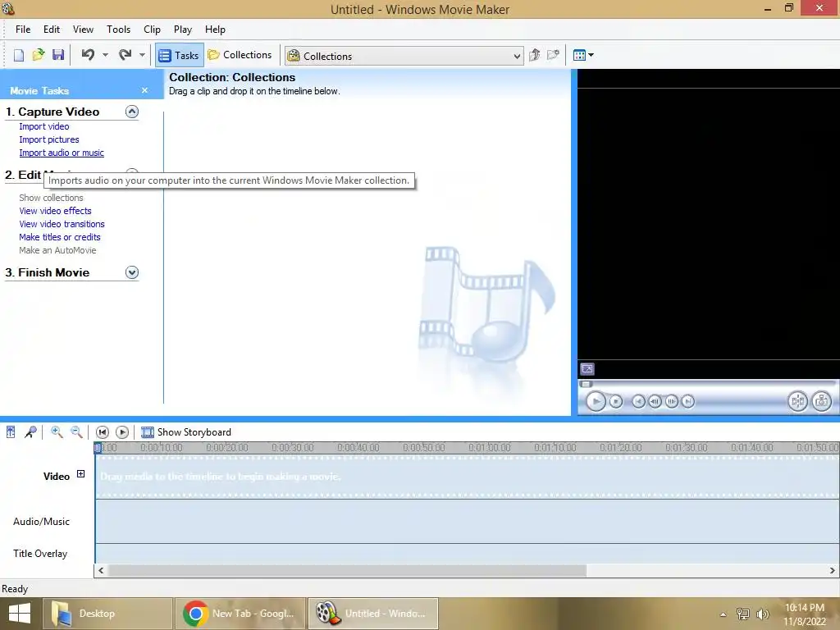The width and height of the screenshot is (840, 630).
Task: Open the Windows Start button
Action: click(x=20, y=614)
